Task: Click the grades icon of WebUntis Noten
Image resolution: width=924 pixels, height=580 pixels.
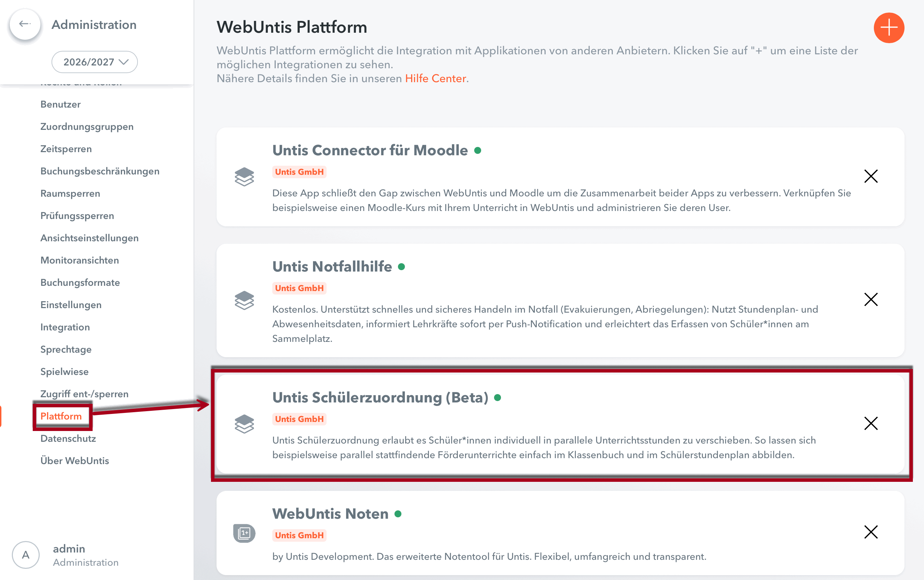Action: pyautogui.click(x=244, y=533)
